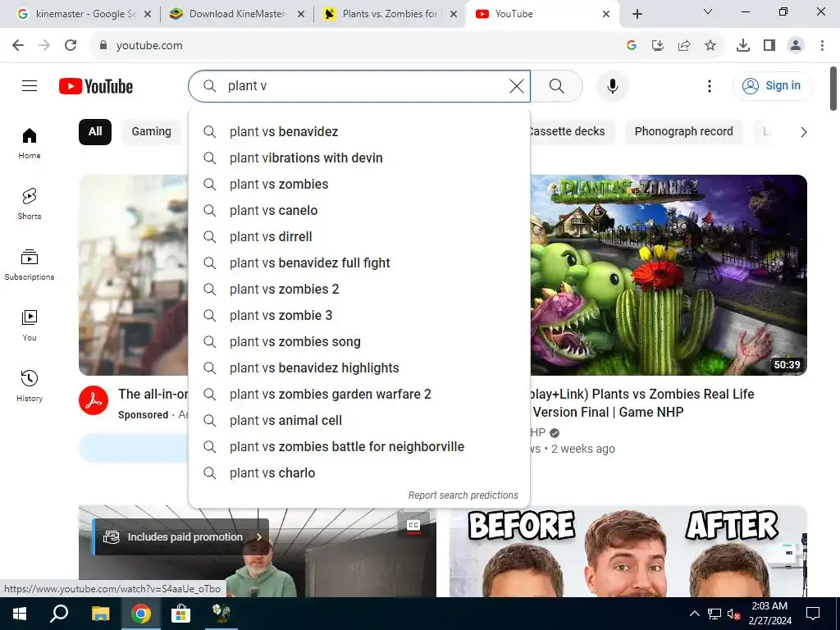
Task: Click the install app icon in address bar
Action: 658,46
